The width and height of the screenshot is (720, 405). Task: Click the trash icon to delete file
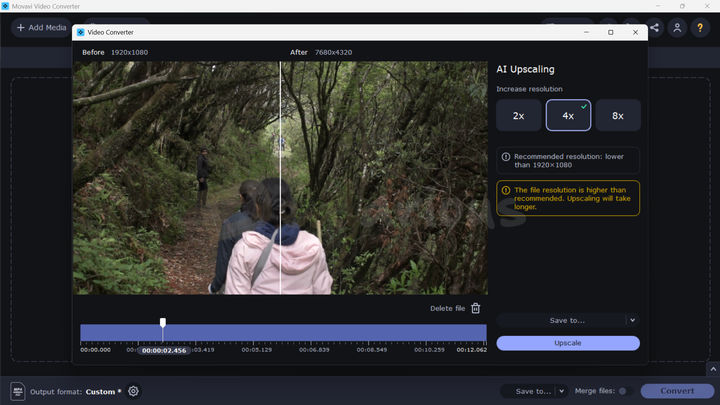tap(476, 308)
